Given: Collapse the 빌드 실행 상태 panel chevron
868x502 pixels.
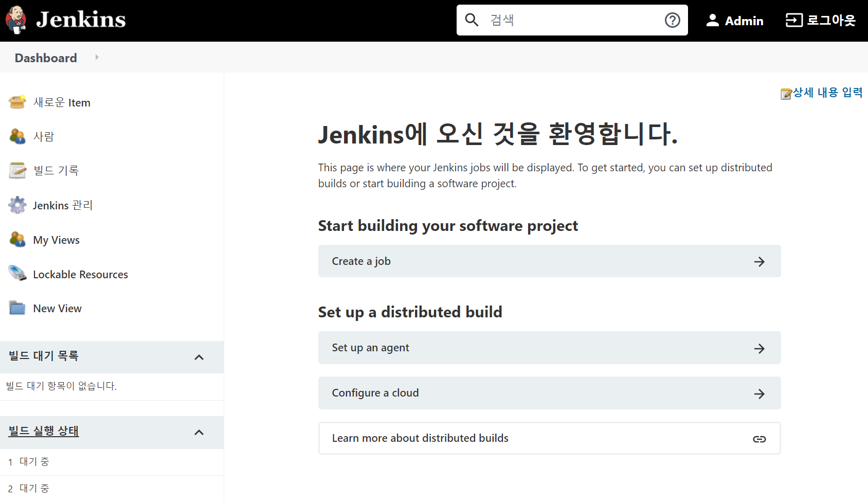Looking at the screenshot, I should click(199, 432).
